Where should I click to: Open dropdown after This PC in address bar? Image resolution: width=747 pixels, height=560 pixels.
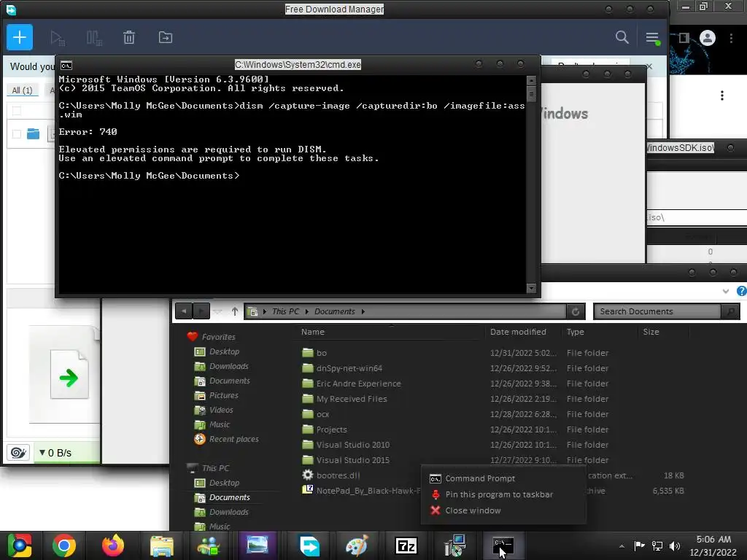307,311
